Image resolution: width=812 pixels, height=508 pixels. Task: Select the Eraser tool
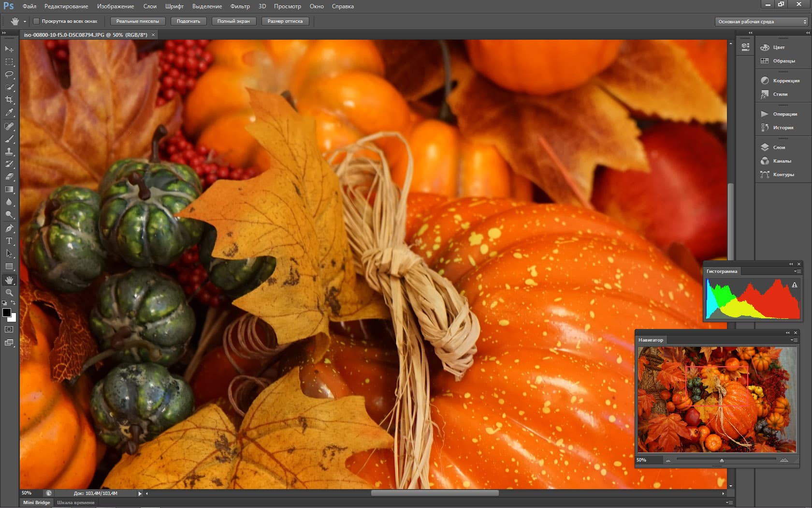click(x=9, y=177)
